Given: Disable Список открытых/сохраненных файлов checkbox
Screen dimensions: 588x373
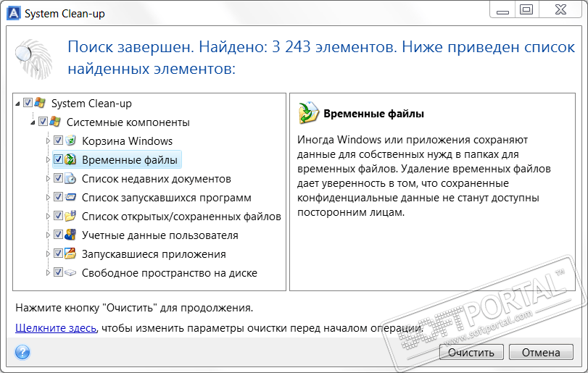Looking at the screenshot, I should (58, 215).
